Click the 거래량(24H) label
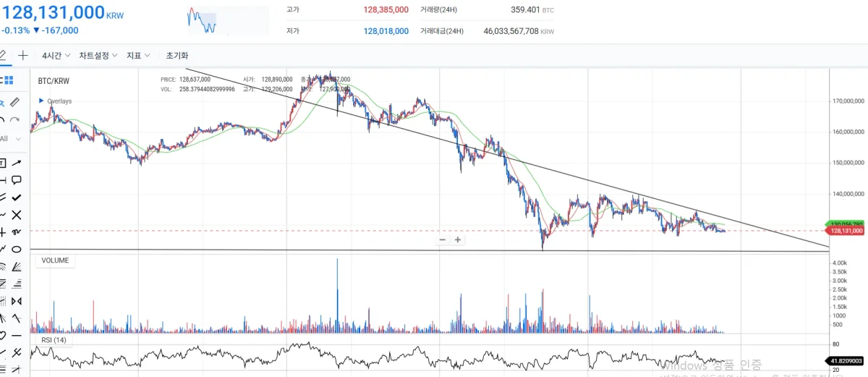Image resolution: width=868 pixels, height=377 pixels. (x=440, y=10)
